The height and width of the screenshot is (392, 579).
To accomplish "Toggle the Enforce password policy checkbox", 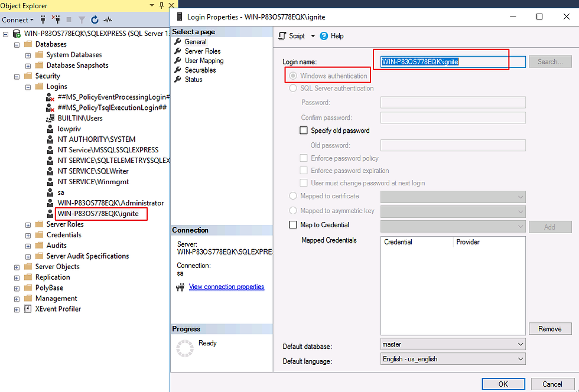I will [304, 158].
